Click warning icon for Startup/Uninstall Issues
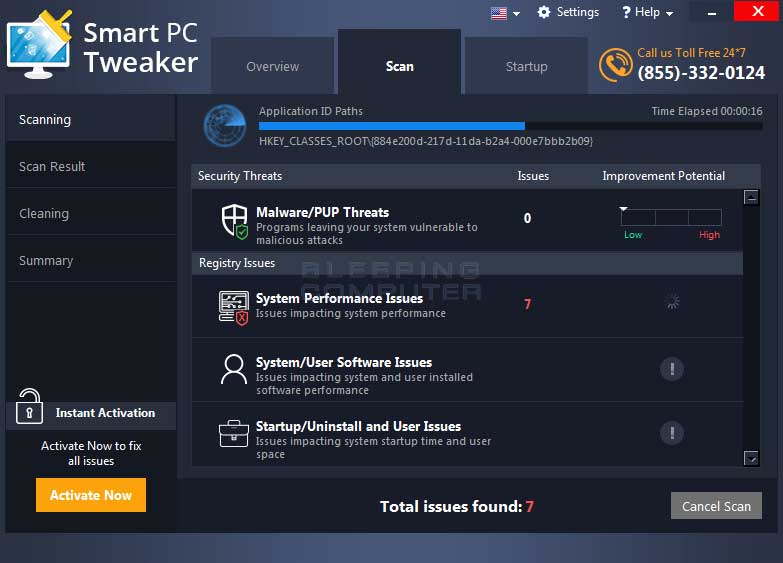Screen dimensions: 783x563 pos(671,433)
